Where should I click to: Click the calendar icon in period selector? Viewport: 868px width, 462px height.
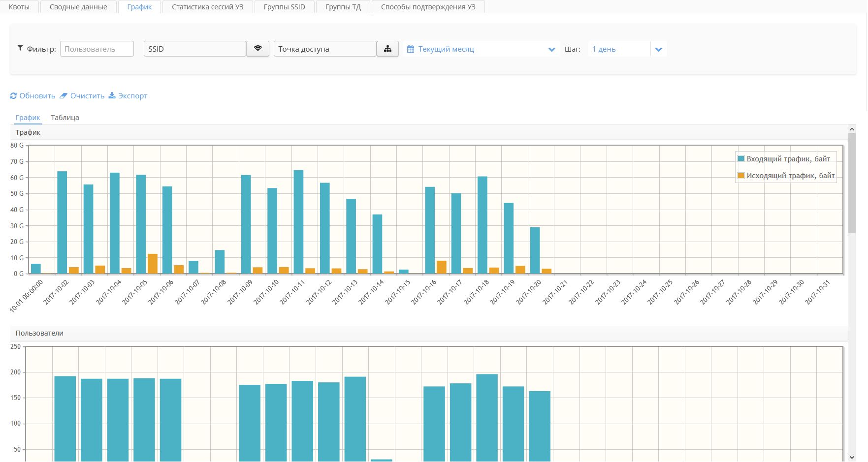coord(411,49)
